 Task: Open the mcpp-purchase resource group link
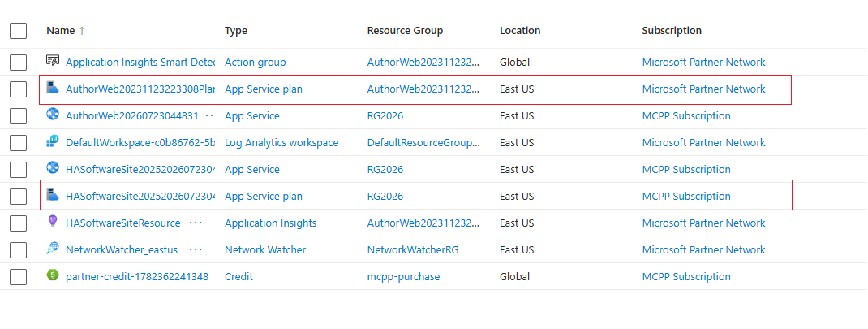pyautogui.click(x=403, y=276)
